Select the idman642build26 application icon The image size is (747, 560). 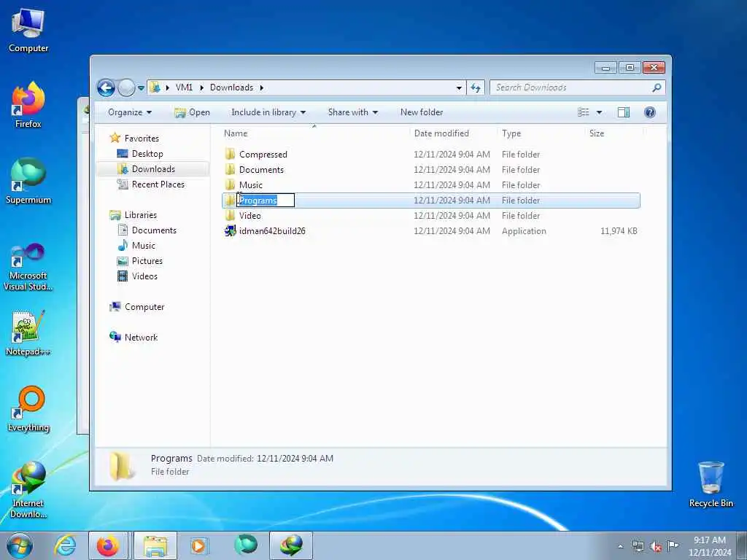click(230, 231)
